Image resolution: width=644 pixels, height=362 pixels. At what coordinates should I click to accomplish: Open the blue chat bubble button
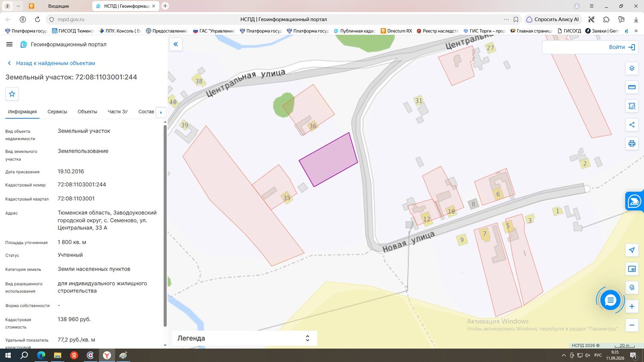[610, 300]
